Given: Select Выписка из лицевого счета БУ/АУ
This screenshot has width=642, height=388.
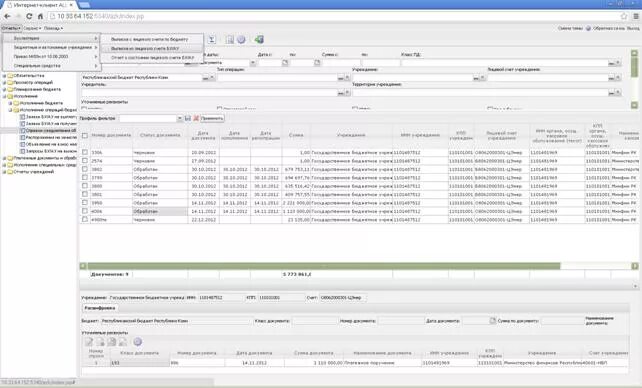Looking at the screenshot, I should pos(152,48).
